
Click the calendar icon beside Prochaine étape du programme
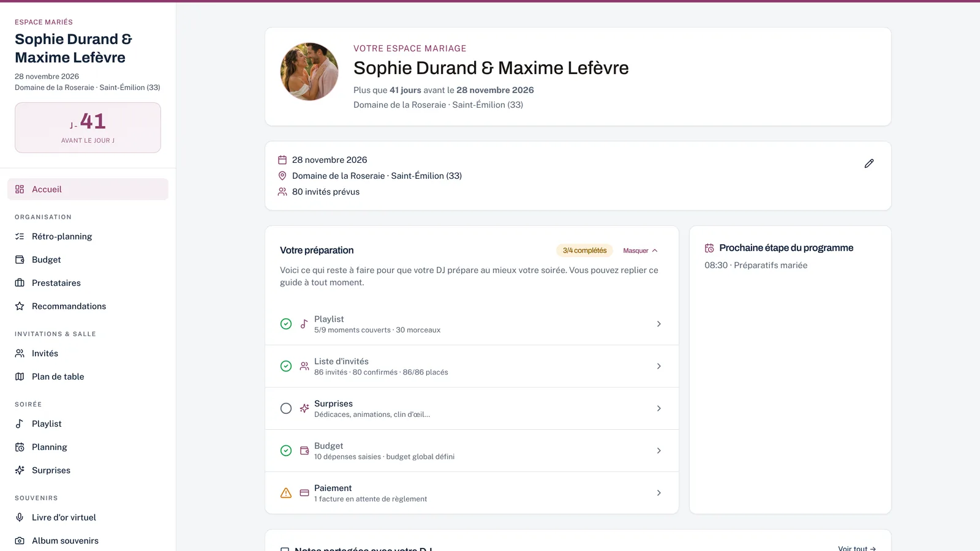click(709, 248)
